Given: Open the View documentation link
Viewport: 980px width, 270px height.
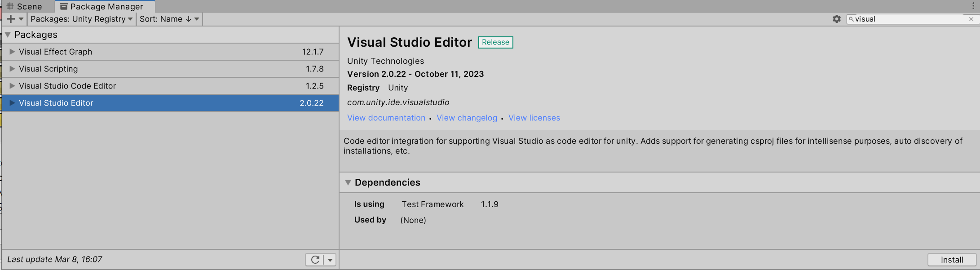Looking at the screenshot, I should [x=386, y=118].
